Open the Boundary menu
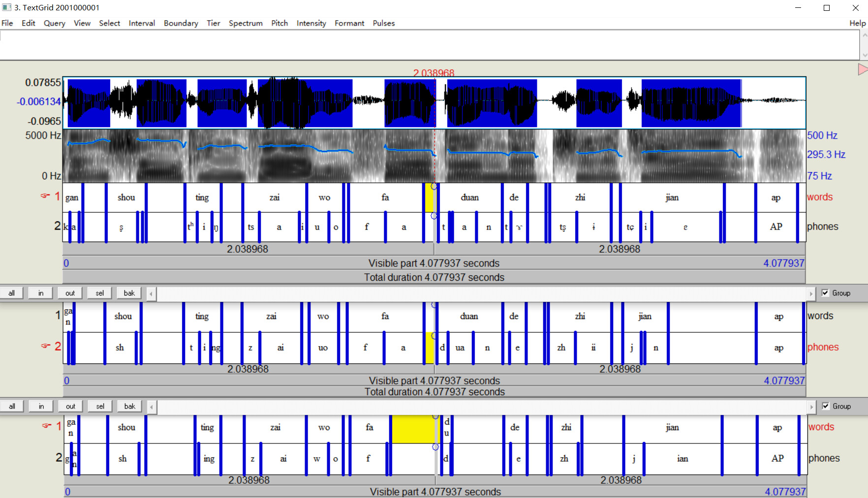Viewport: 868px width, 498px height. point(181,23)
